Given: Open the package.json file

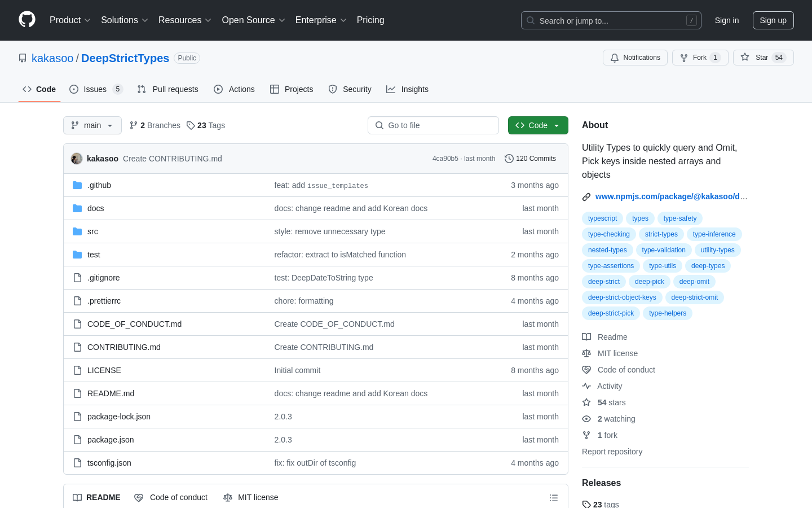Looking at the screenshot, I should pyautogui.click(x=111, y=440).
